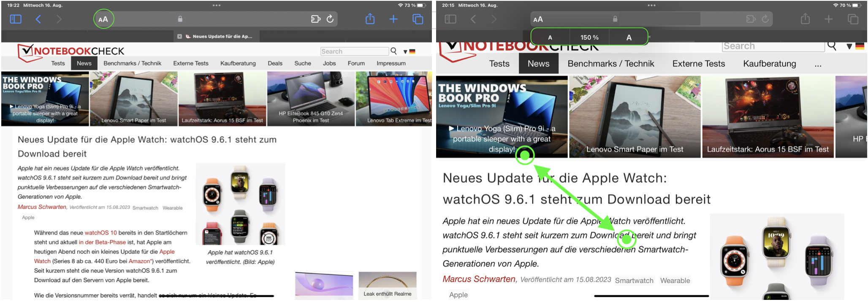The height and width of the screenshot is (302, 868).
Task: Tap the extensions icon in left address bar
Action: tap(316, 19)
